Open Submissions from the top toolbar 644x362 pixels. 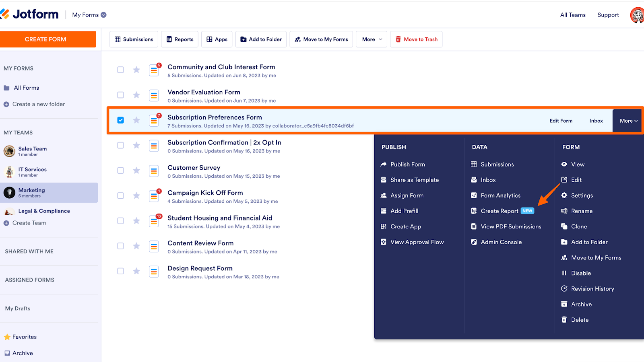coord(134,39)
